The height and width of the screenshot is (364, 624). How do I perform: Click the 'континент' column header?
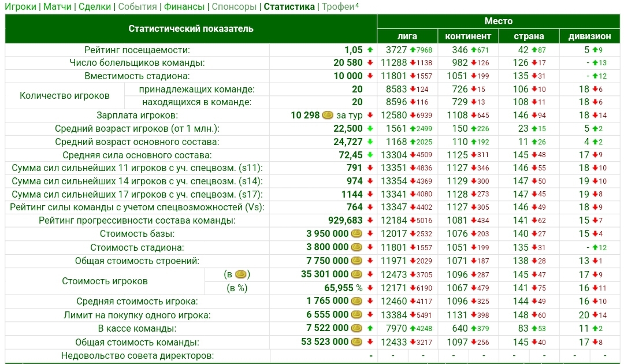468,36
